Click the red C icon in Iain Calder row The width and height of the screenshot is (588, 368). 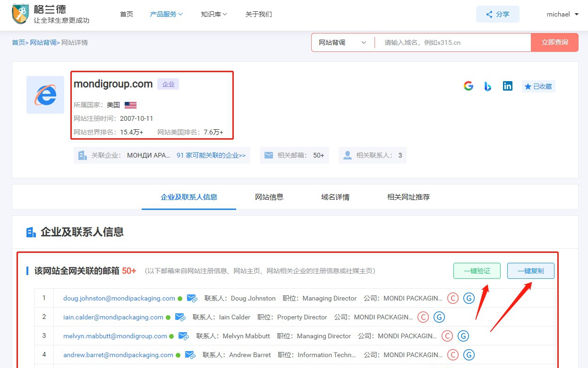[x=423, y=317]
